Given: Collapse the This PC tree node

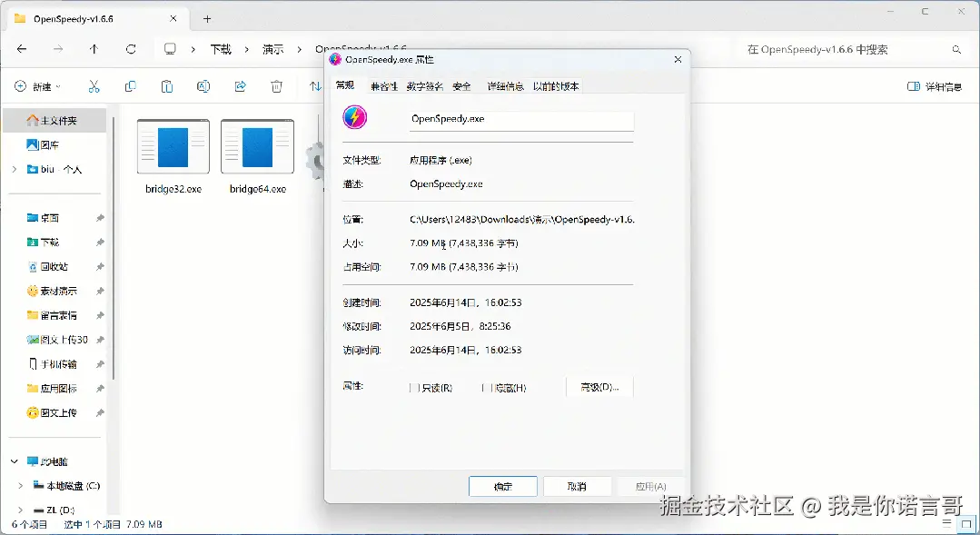Looking at the screenshot, I should tap(15, 461).
